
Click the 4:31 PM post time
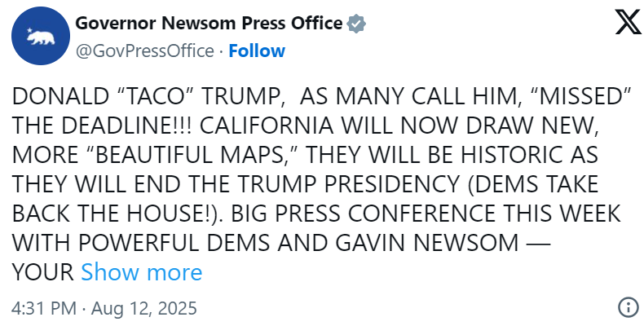tap(45, 310)
